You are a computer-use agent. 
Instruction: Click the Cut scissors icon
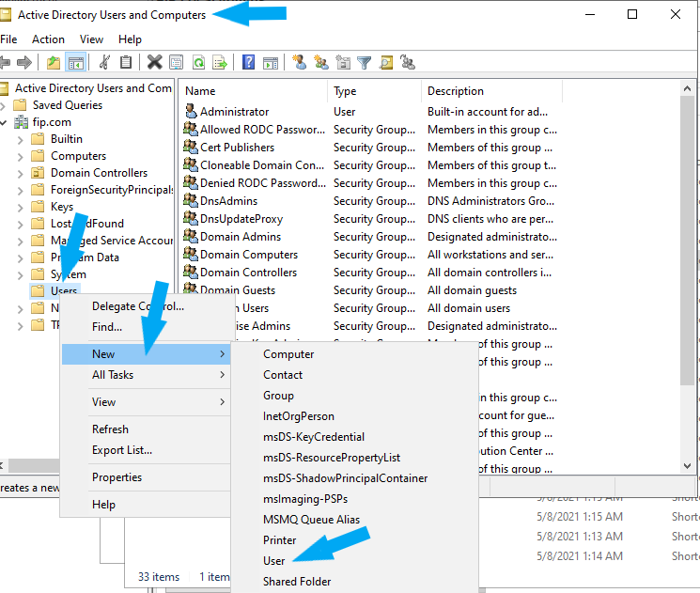pos(104,62)
